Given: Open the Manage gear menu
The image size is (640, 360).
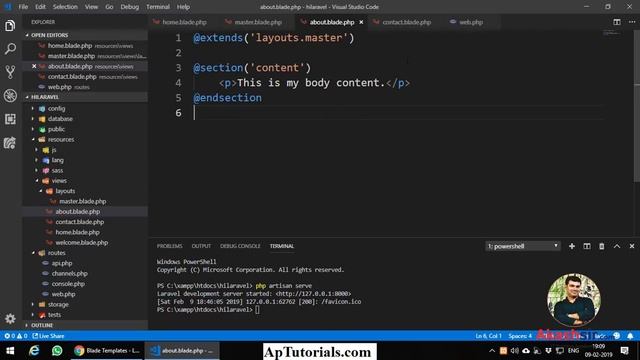Looking at the screenshot, I should click(10, 318).
